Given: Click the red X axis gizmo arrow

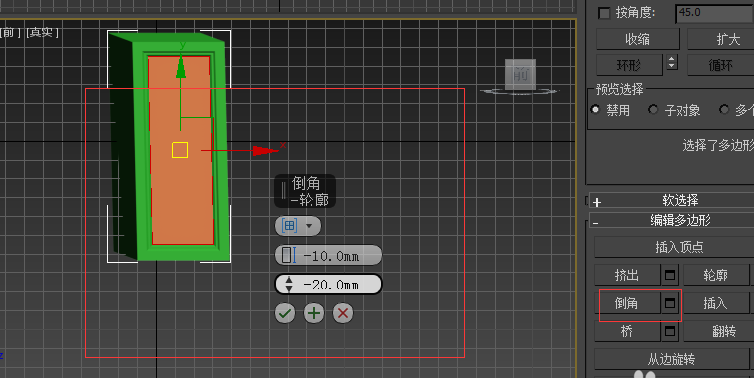Looking at the screenshot, I should pos(264,151).
